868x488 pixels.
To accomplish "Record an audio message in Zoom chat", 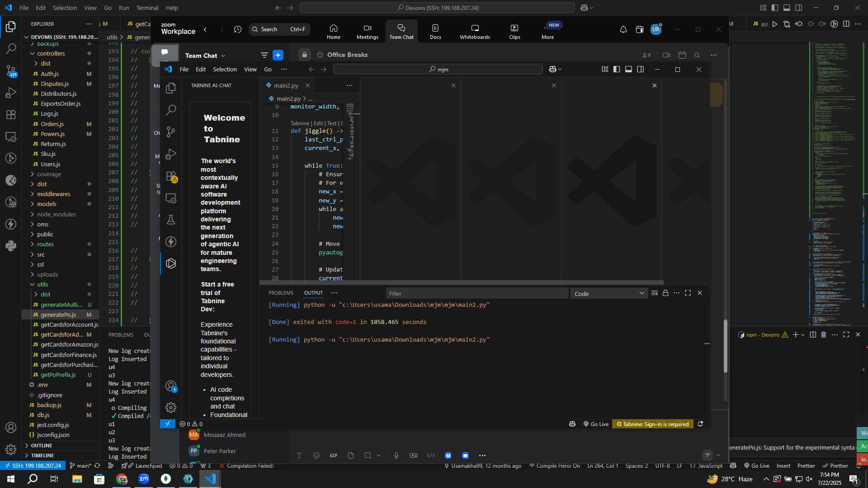I will (396, 455).
